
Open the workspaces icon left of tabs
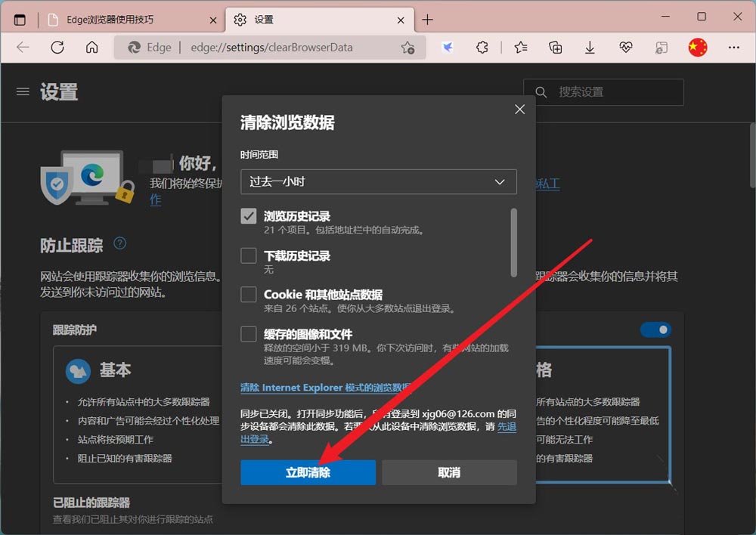click(x=20, y=19)
